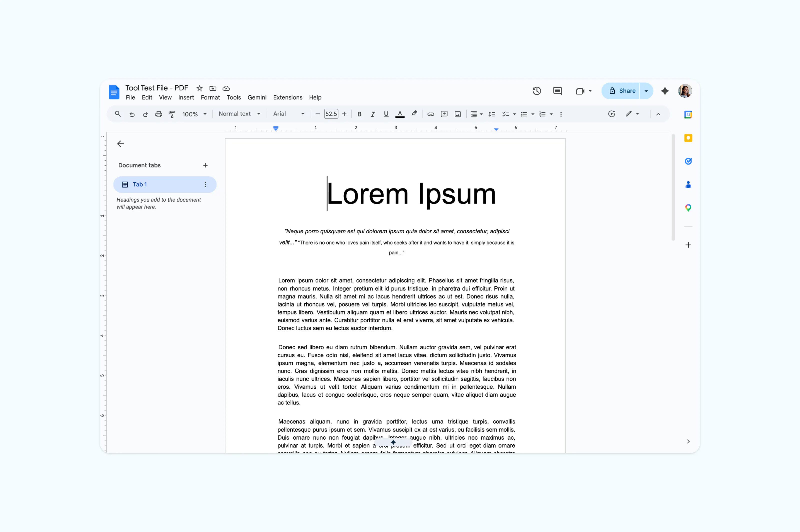Open the Google account avatar
800x532 pixels.
(685, 91)
